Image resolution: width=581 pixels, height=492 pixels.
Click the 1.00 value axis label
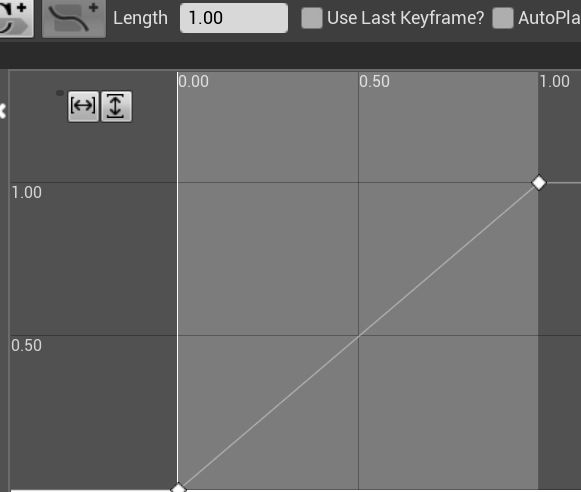pyautogui.click(x=27, y=193)
